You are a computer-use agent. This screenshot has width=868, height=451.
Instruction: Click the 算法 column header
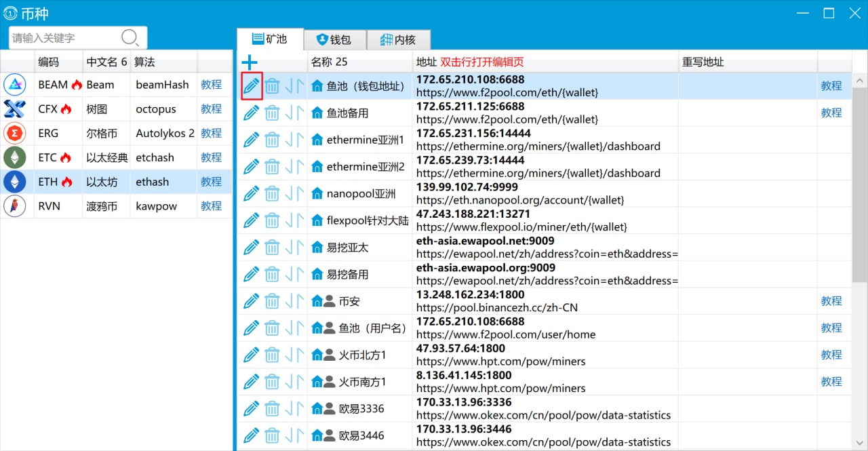(144, 62)
